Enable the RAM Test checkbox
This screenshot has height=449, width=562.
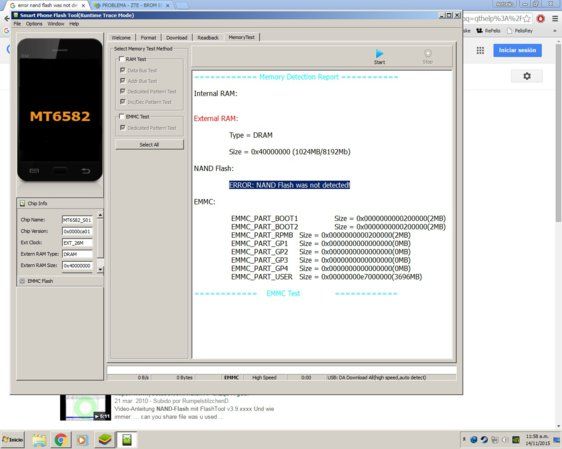coord(122,59)
